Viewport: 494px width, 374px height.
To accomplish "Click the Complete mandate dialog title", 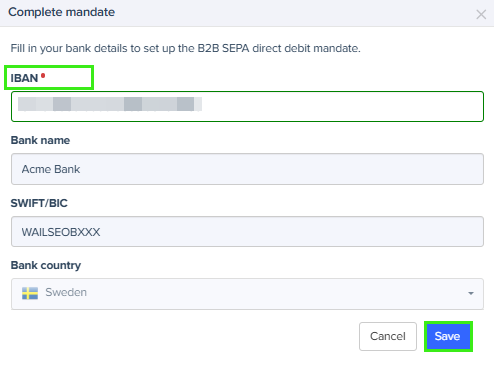I will pos(62,12).
